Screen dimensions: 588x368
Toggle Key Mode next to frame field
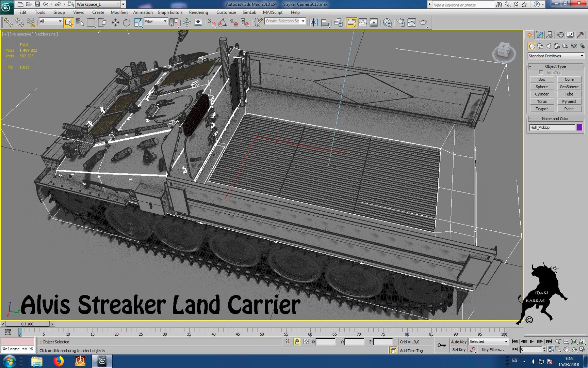514,349
